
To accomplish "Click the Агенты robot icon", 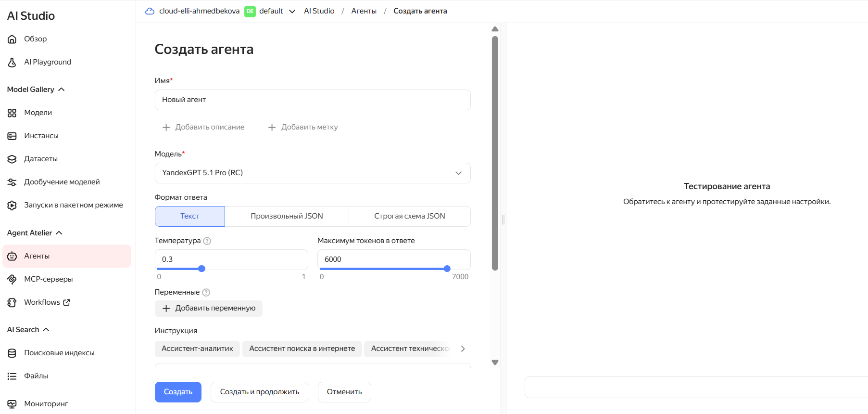I will 12,256.
